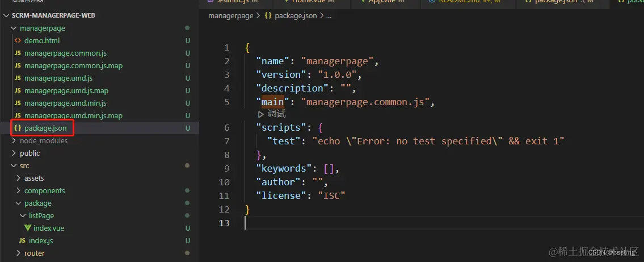Click the closing brace on line 12

tap(247, 209)
